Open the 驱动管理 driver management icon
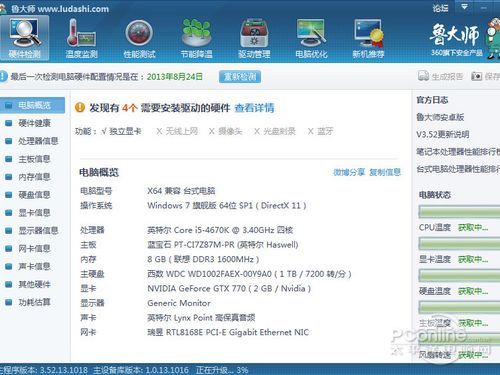Screen dimensions: 500x375 [x=254, y=38]
